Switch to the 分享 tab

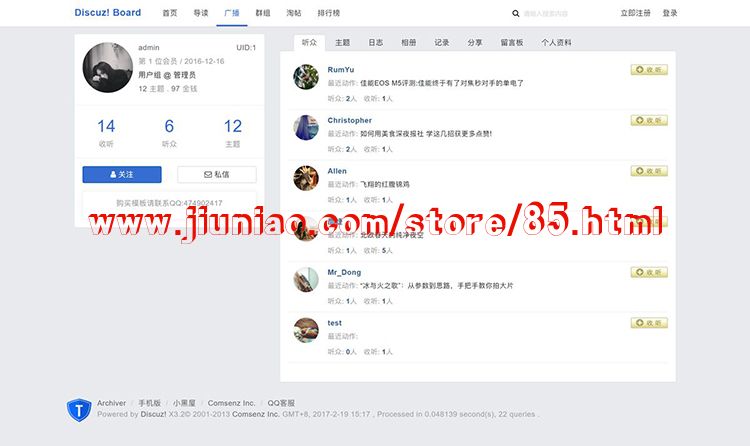click(x=475, y=43)
